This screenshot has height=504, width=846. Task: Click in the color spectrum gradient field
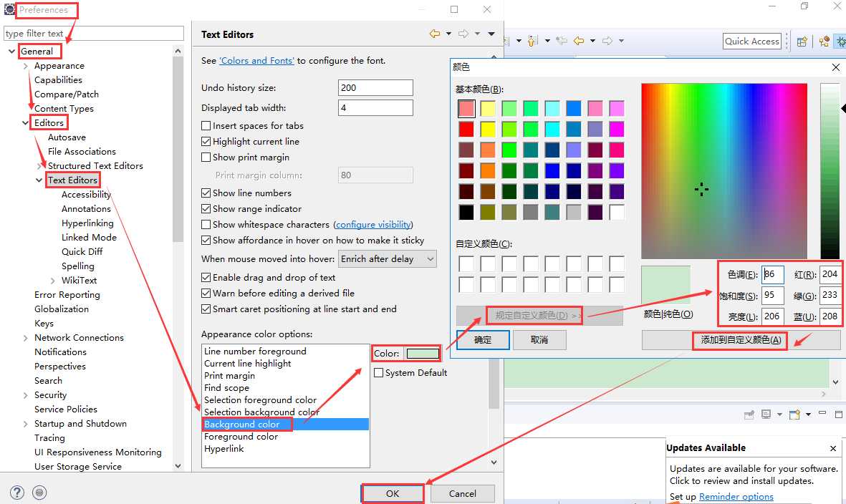point(724,171)
